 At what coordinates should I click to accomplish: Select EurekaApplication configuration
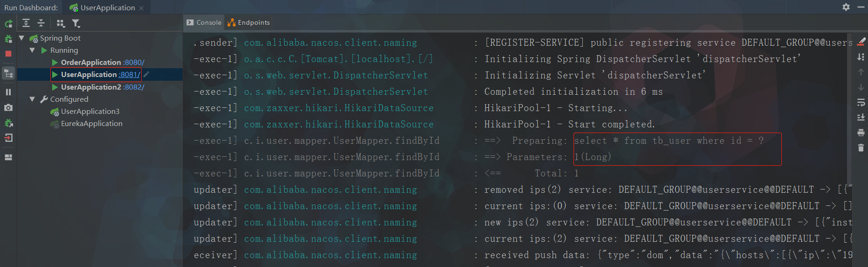coord(92,123)
